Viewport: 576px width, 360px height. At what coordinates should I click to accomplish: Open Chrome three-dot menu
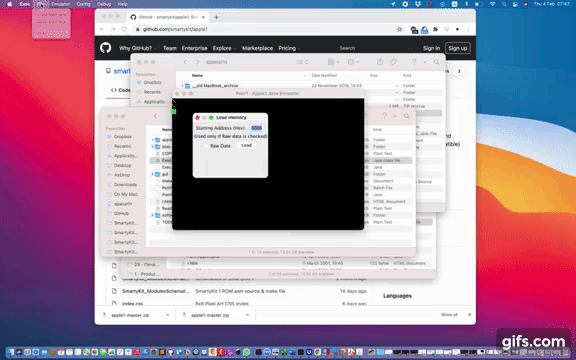468,29
